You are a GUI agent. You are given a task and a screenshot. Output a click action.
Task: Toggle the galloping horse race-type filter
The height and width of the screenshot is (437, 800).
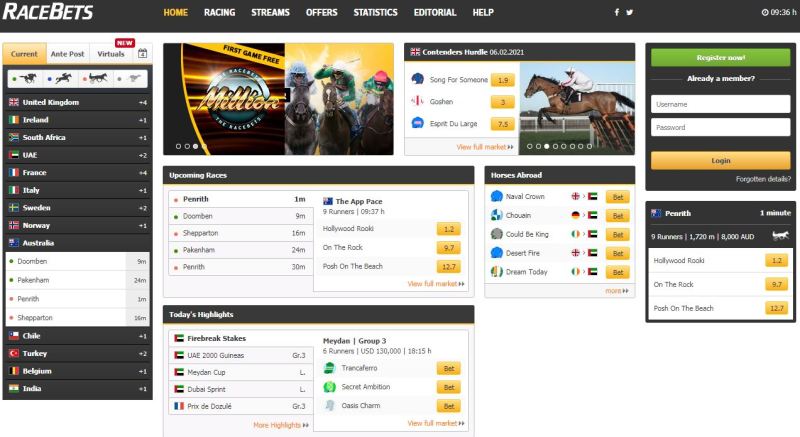click(26, 79)
